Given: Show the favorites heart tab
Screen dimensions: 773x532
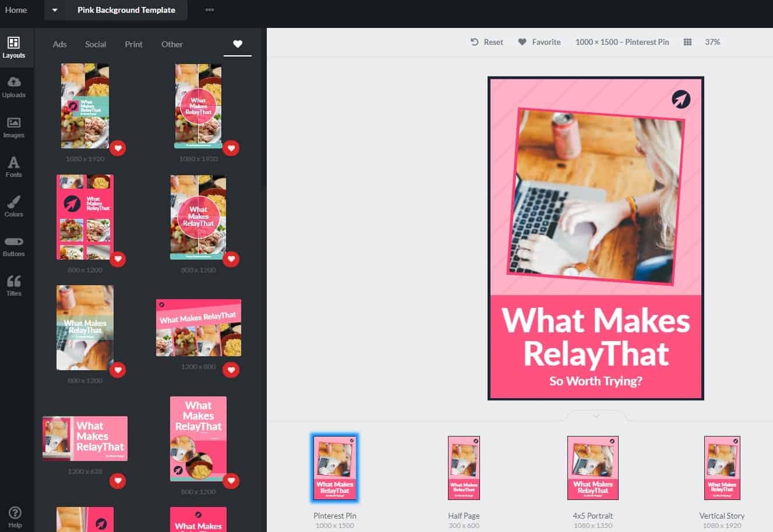Looking at the screenshot, I should click(x=238, y=44).
